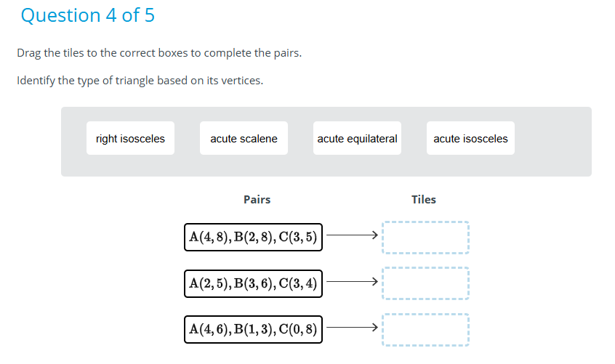Click gray tray space right of "acute isosceles"
The image size is (615, 364).
(552, 142)
